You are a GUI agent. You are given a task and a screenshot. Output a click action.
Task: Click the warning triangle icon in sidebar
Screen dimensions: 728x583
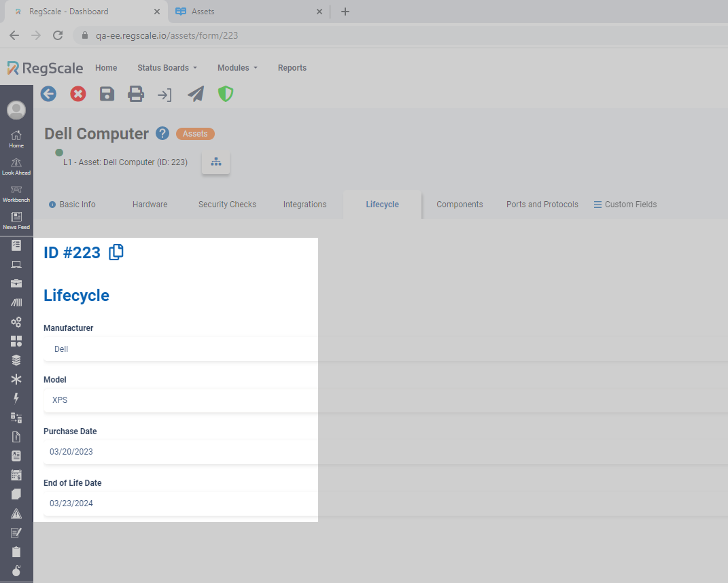pos(16,514)
